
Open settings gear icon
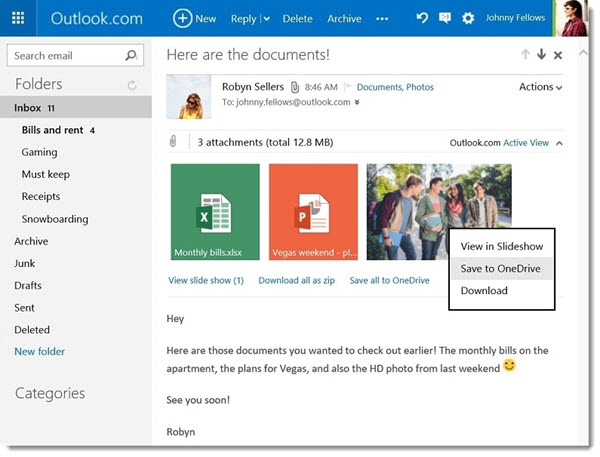point(468,18)
